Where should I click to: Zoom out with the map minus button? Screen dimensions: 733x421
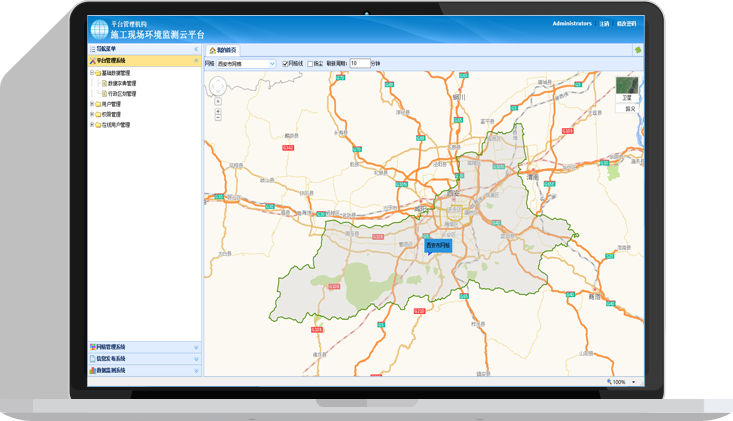click(218, 118)
